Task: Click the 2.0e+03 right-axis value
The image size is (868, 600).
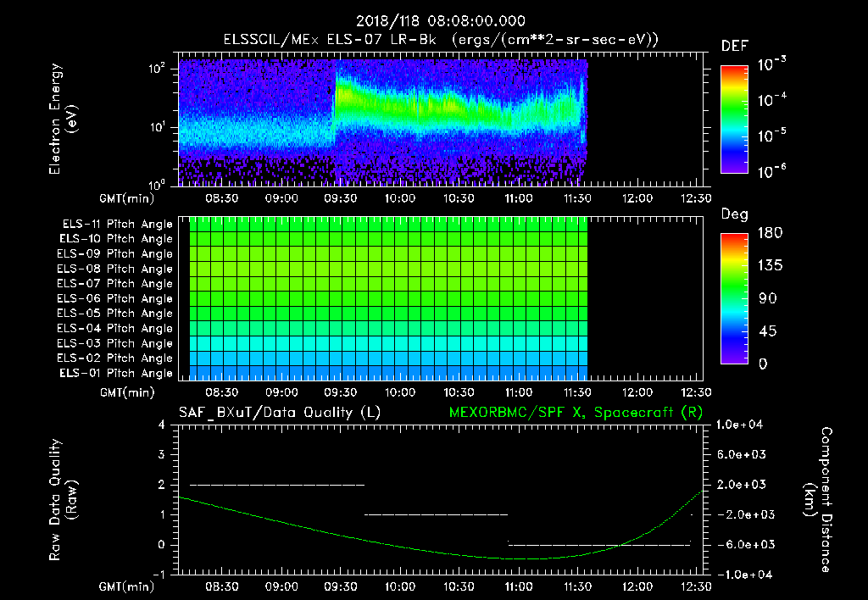Action: (742, 485)
